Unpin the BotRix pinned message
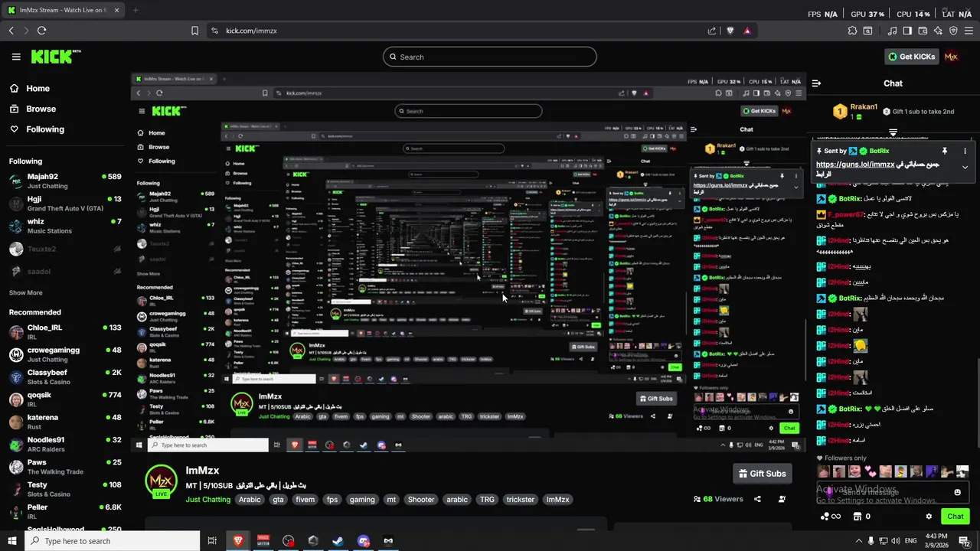 945,151
